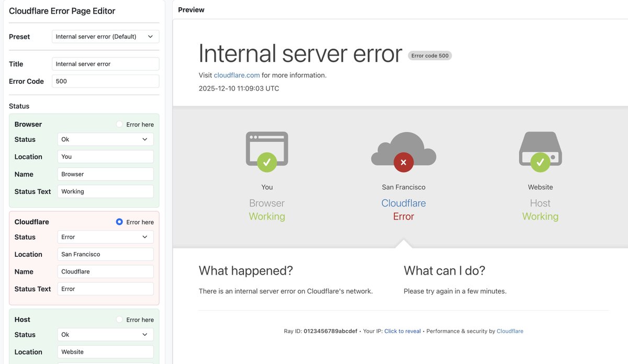628x364 pixels.
Task: Select the Host "Error here" radio button
Action: [x=119, y=320]
